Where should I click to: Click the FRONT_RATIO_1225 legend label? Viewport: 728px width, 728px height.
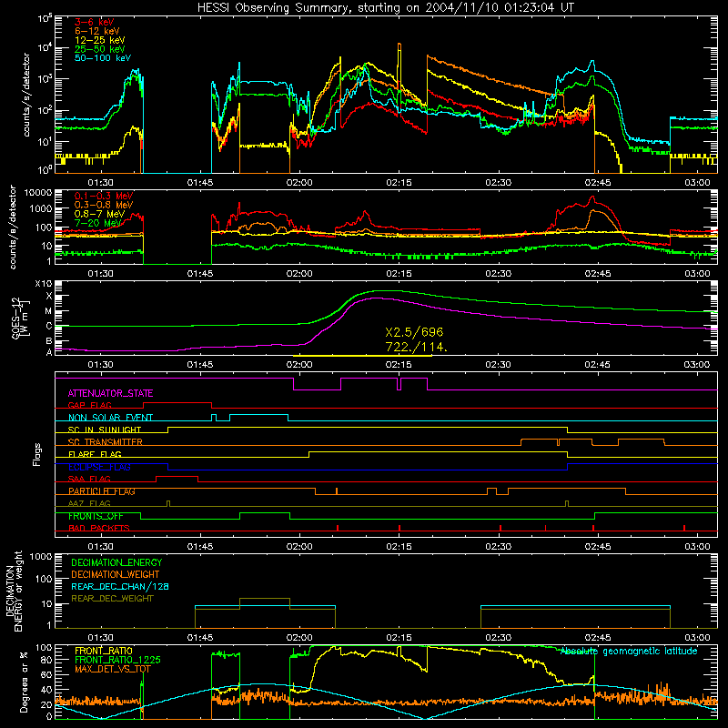coord(117,660)
